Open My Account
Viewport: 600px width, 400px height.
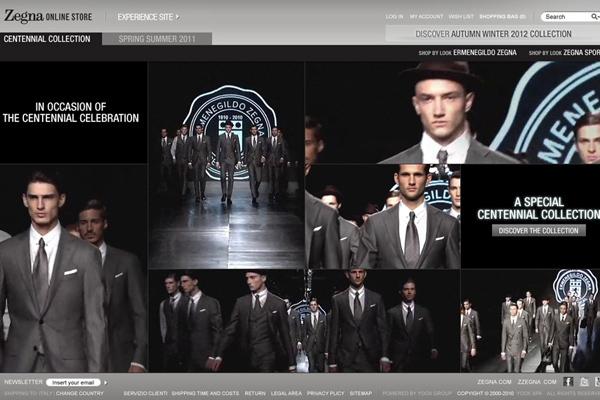pyautogui.click(x=426, y=16)
